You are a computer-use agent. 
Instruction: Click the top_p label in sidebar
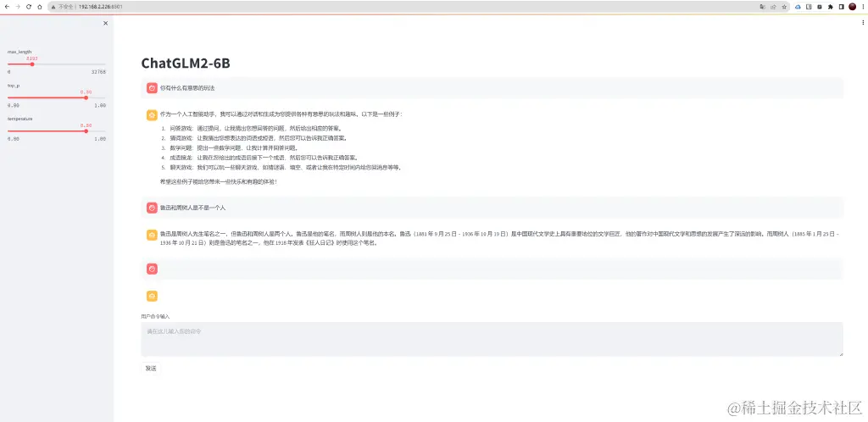(14, 86)
